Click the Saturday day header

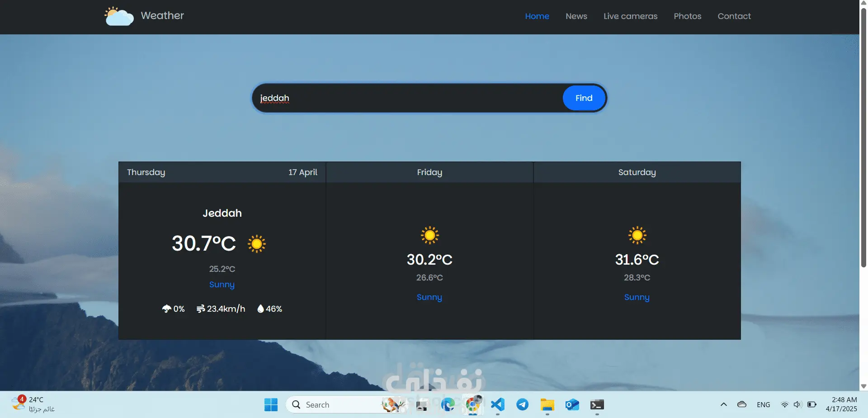637,172
